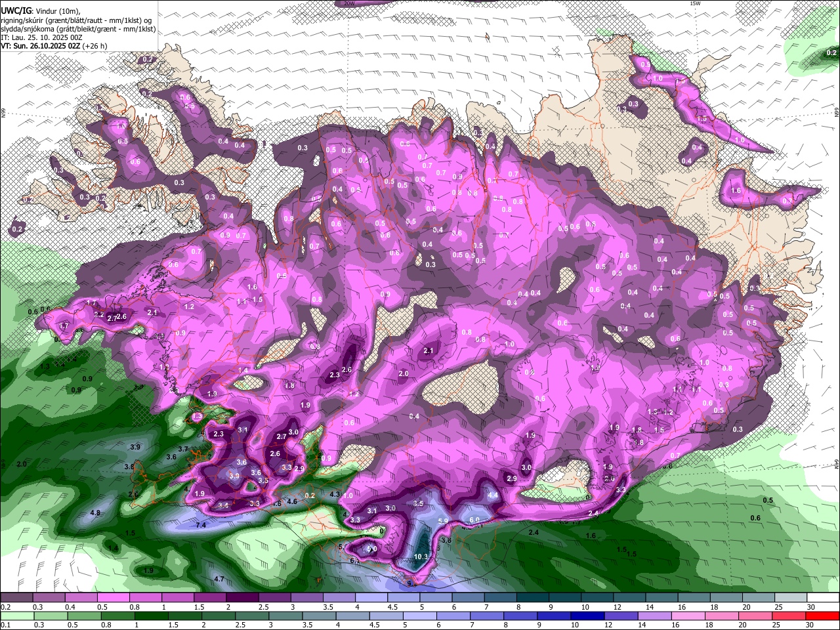The width and height of the screenshot is (840, 630).
Task: Select the palest green swatch above 0.1 on the rain scale
Action: point(17,616)
